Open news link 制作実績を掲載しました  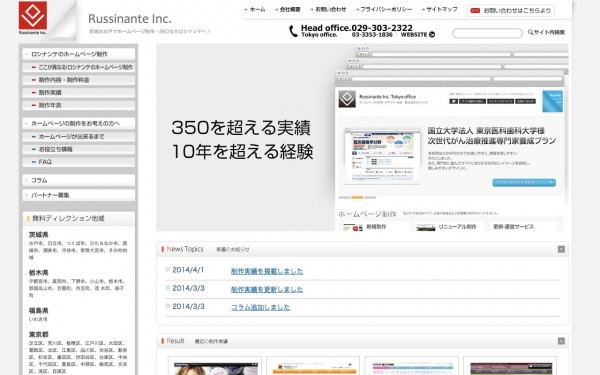pos(267,271)
